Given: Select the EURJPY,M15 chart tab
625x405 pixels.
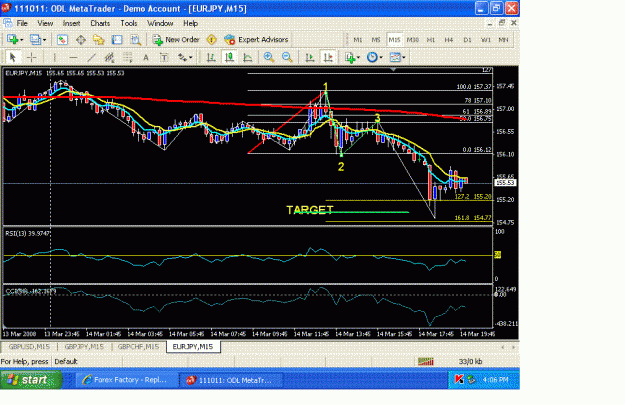Looking at the screenshot, I should 193,347.
